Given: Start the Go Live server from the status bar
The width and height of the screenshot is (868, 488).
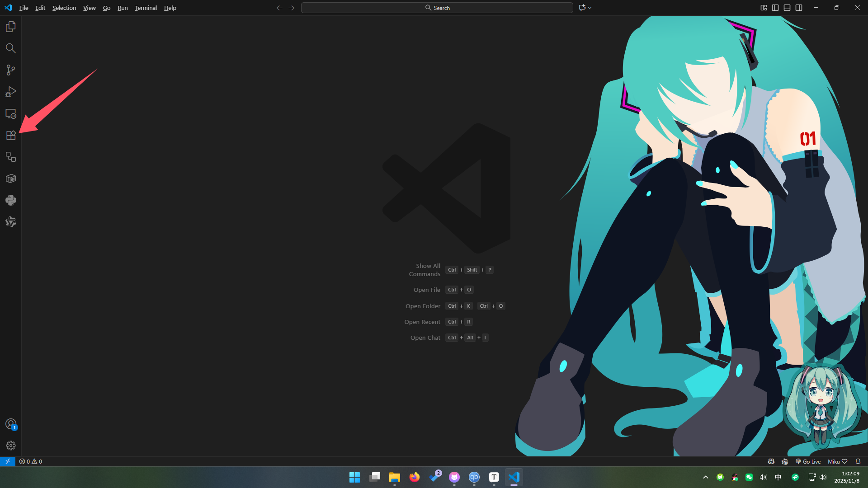Looking at the screenshot, I should pos(809,461).
